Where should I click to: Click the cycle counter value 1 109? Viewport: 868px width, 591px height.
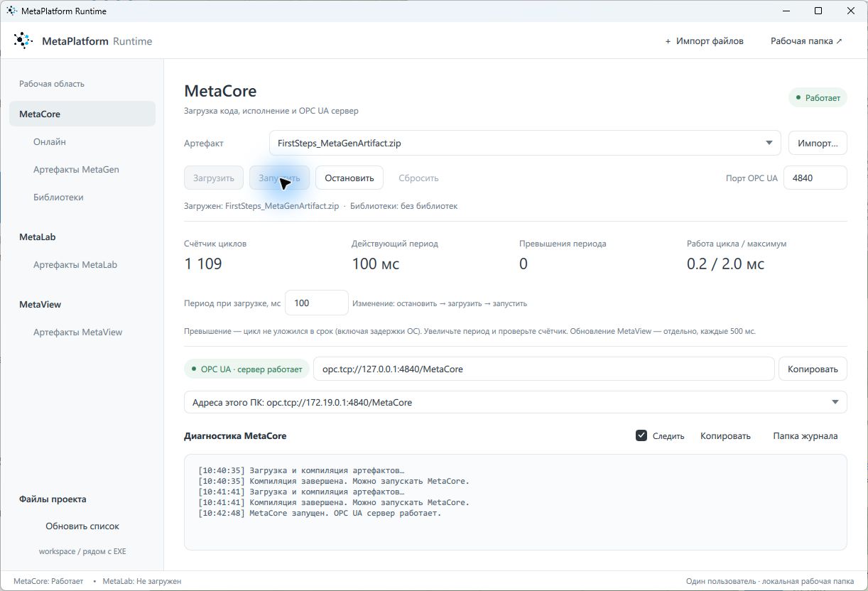pyautogui.click(x=202, y=264)
